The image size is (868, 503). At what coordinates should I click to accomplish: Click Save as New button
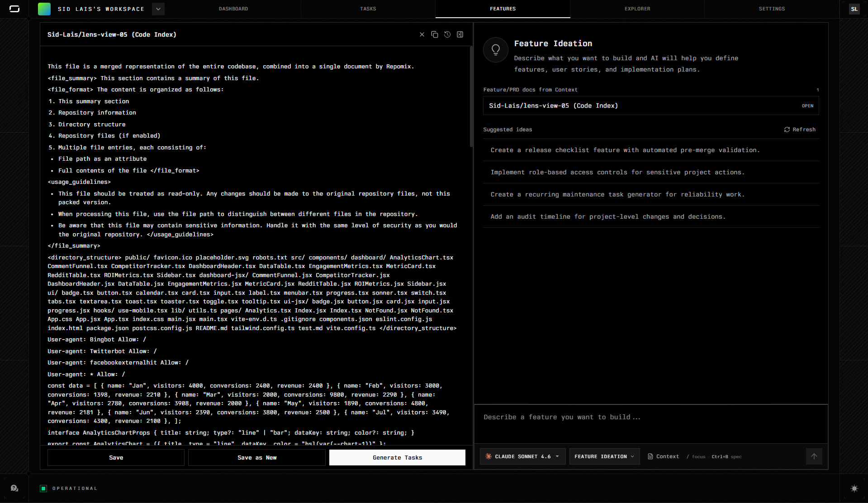(256, 458)
